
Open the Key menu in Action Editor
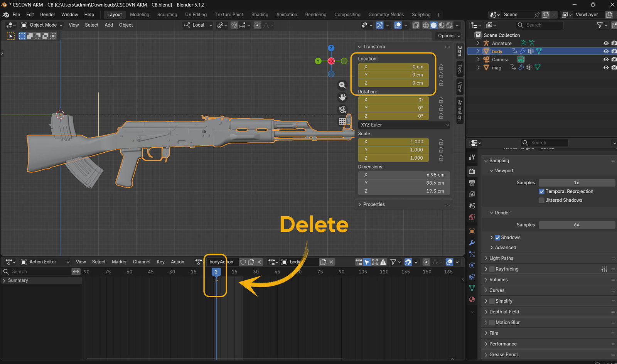(x=160, y=262)
